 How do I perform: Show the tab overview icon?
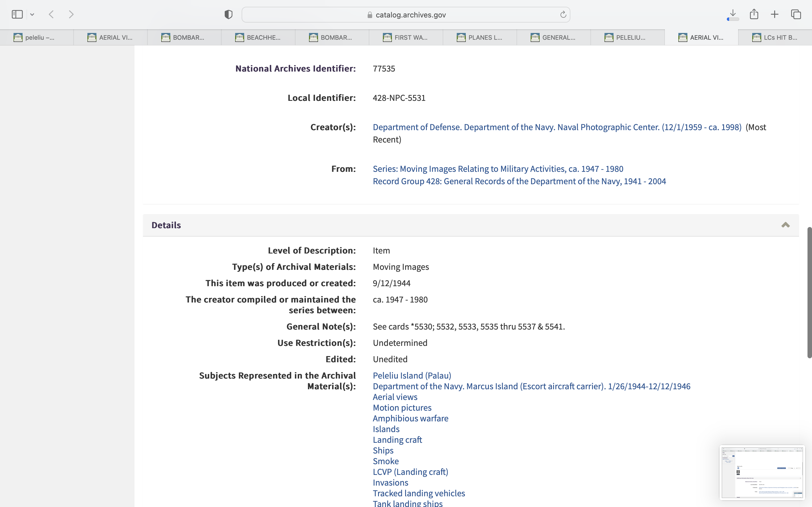tap(796, 14)
